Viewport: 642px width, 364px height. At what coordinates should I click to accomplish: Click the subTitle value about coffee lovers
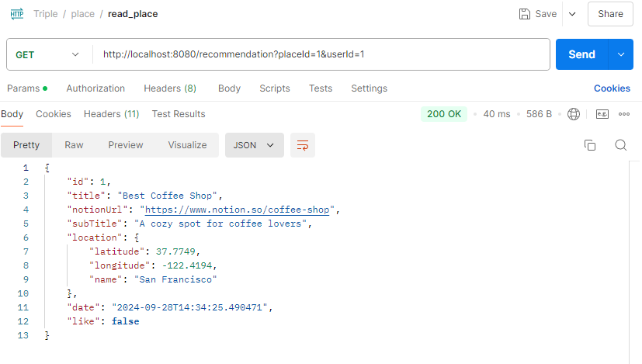coord(220,224)
